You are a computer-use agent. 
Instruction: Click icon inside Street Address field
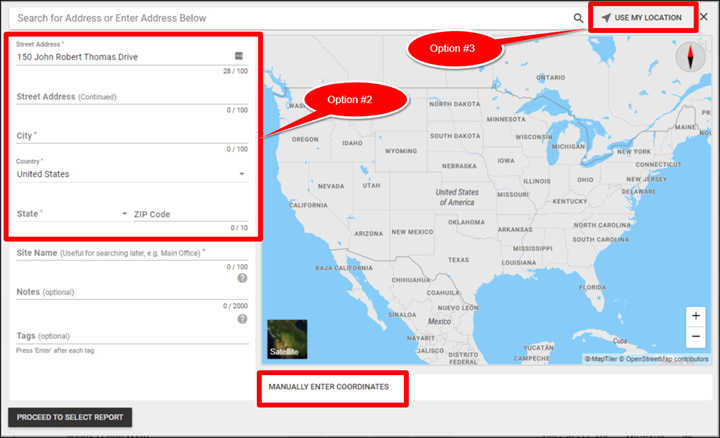[x=239, y=56]
